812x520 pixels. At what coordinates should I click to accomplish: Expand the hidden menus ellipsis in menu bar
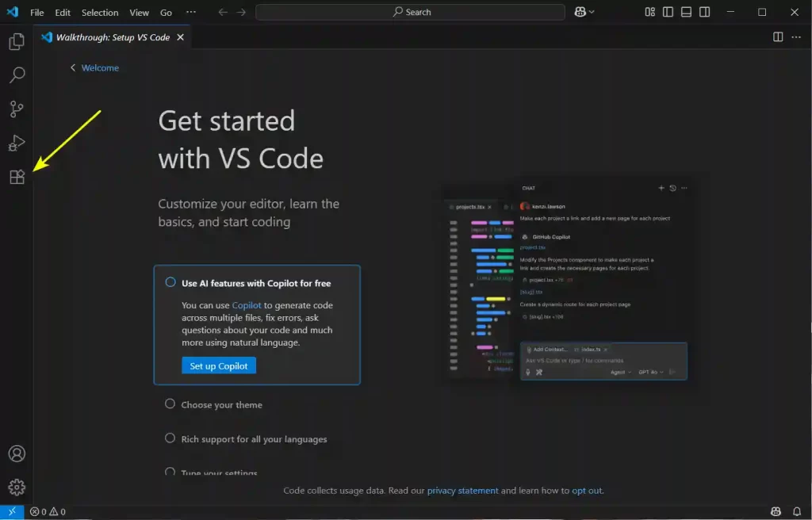[x=190, y=13]
